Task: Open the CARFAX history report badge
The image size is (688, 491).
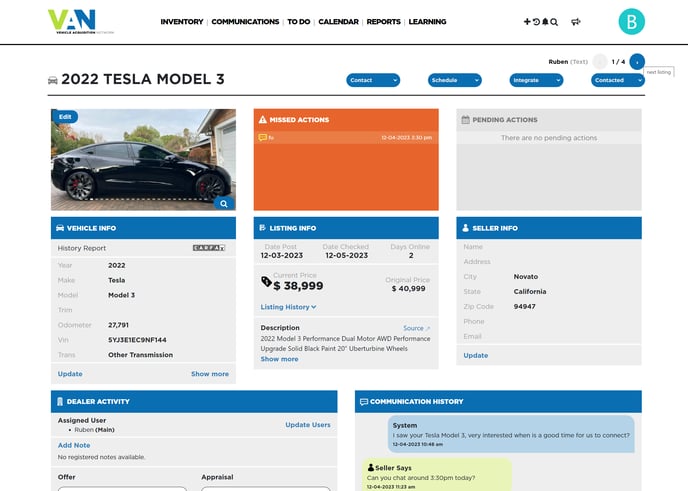Action: pos(209,248)
